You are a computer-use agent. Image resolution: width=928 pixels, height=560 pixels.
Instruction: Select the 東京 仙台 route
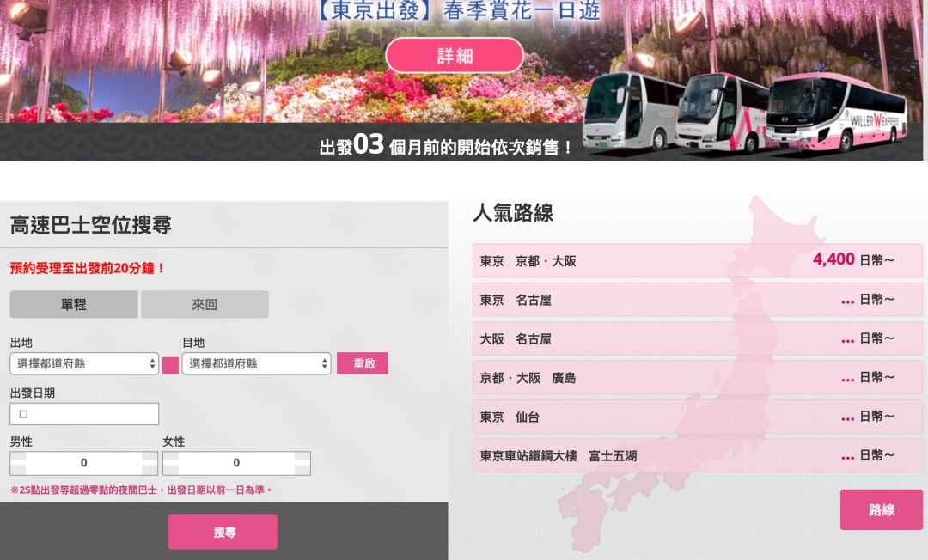pos(696,417)
